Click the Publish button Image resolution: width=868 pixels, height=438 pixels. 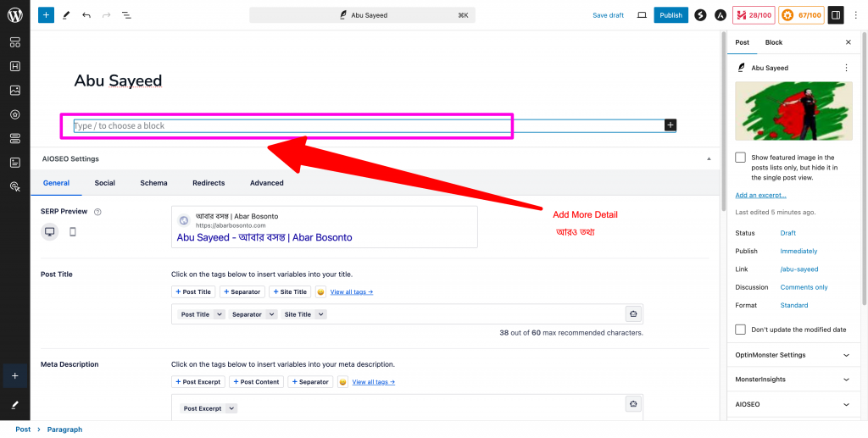click(x=670, y=15)
